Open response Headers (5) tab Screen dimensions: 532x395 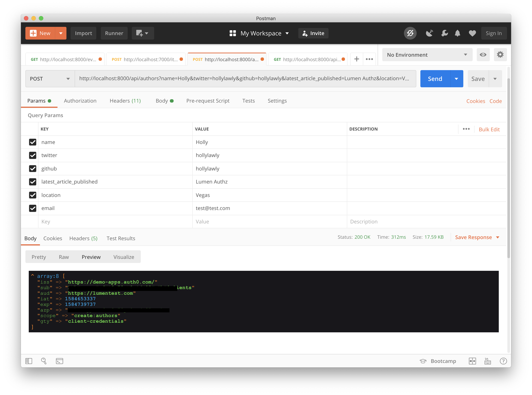point(83,238)
